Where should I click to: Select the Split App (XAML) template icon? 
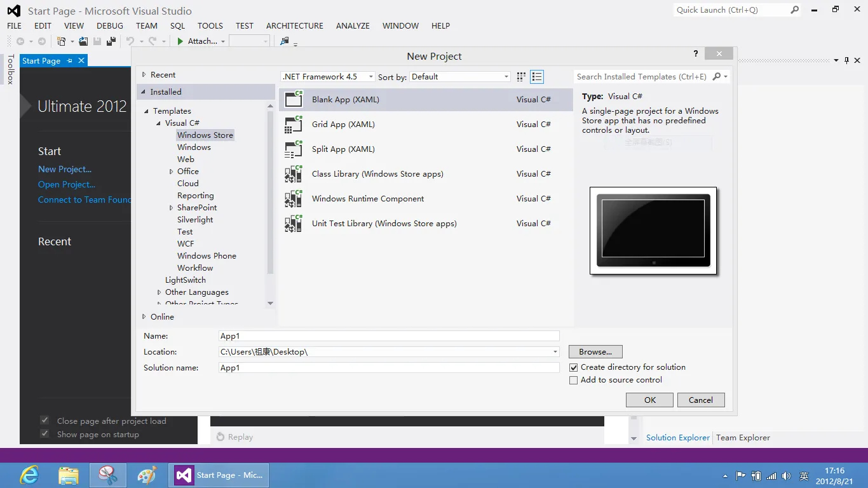[x=294, y=149]
